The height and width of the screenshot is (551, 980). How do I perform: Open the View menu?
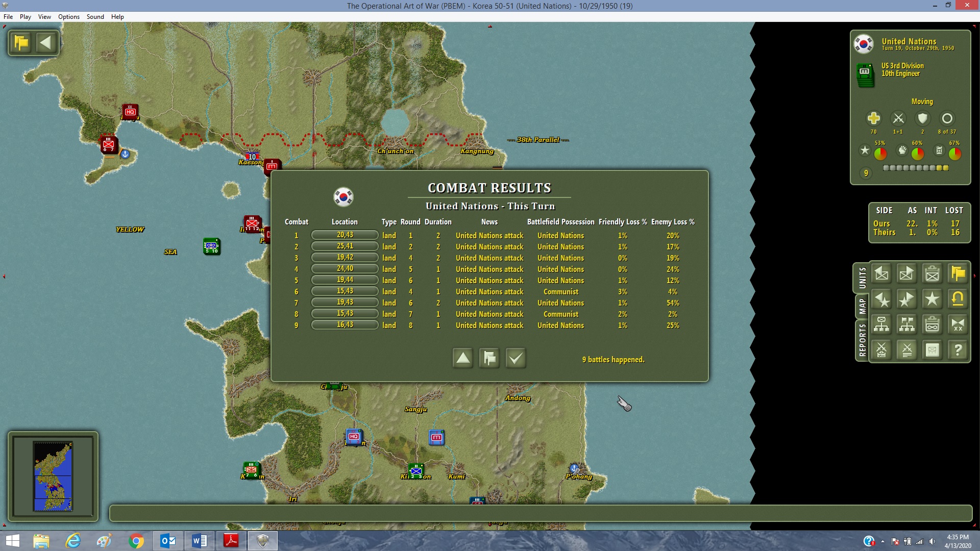pyautogui.click(x=44, y=17)
